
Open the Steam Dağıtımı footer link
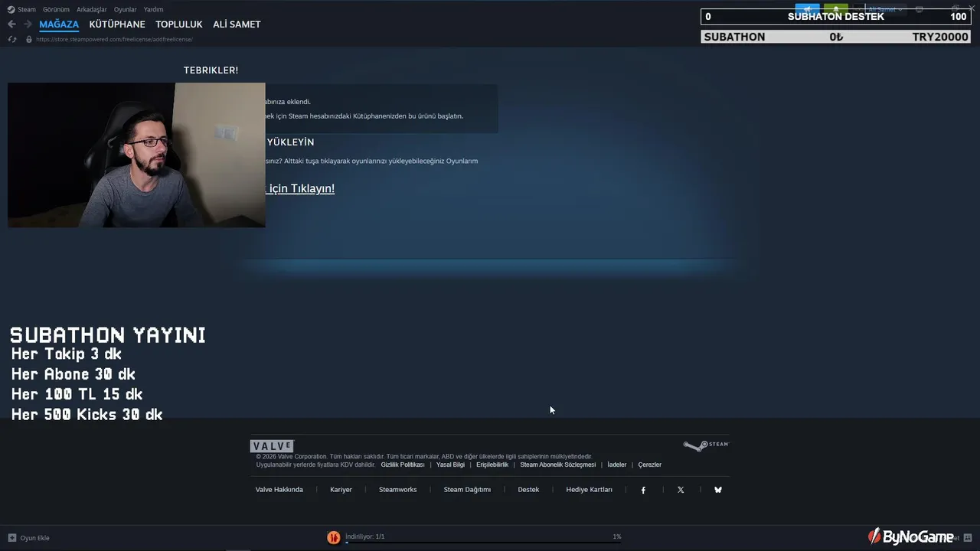point(467,490)
